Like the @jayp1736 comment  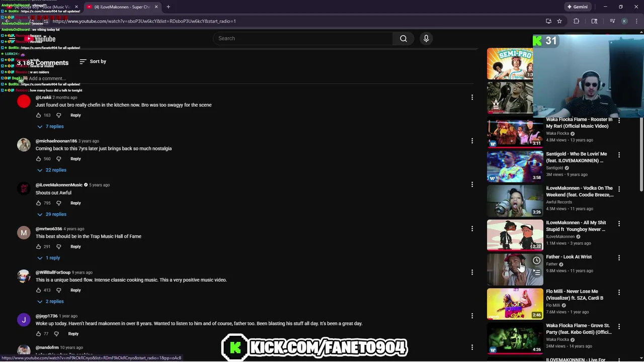pos(38,334)
